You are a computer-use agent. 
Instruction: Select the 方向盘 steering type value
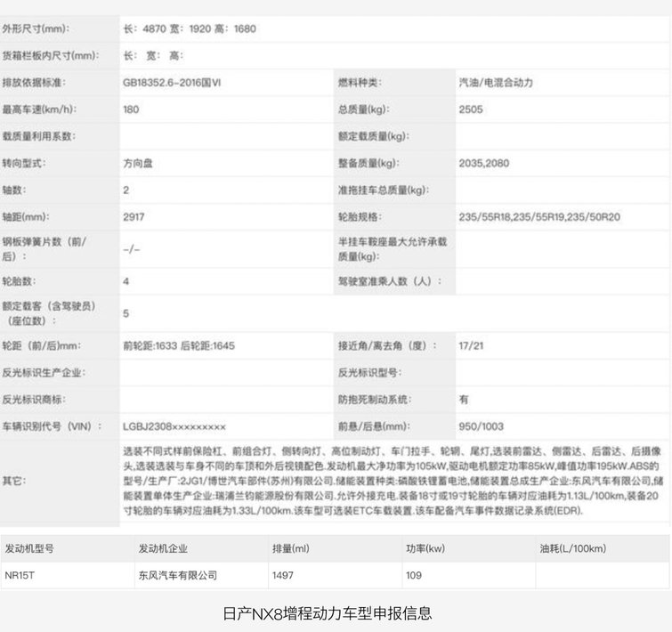140,164
